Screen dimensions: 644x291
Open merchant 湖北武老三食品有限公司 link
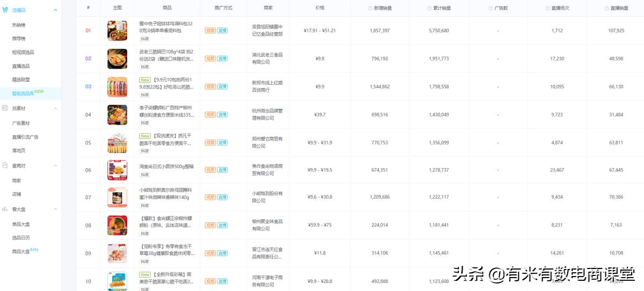(267, 59)
